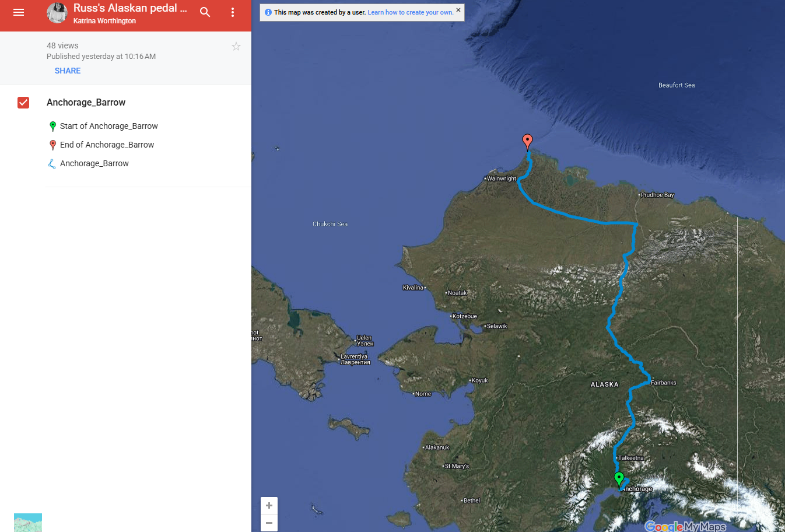Click the Katrina Worthington author name
This screenshot has width=785, height=532.
104,21
